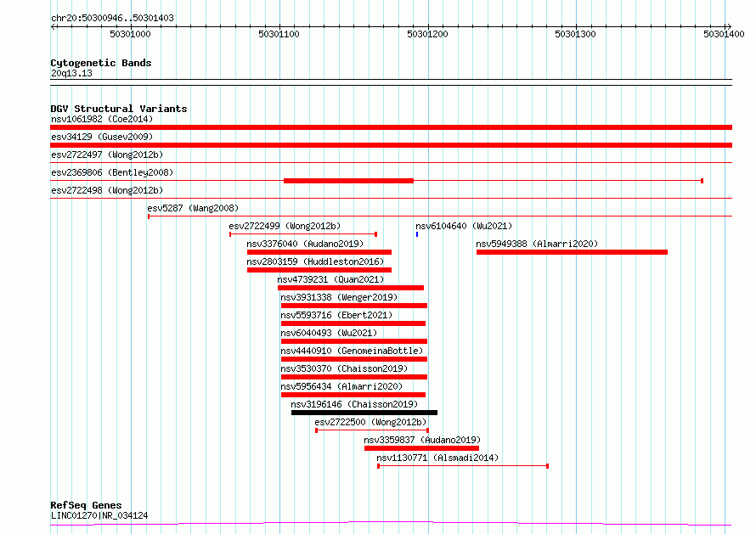Click the thin line under esv2722500
This screenshot has height=534, width=756.
(x=372, y=430)
